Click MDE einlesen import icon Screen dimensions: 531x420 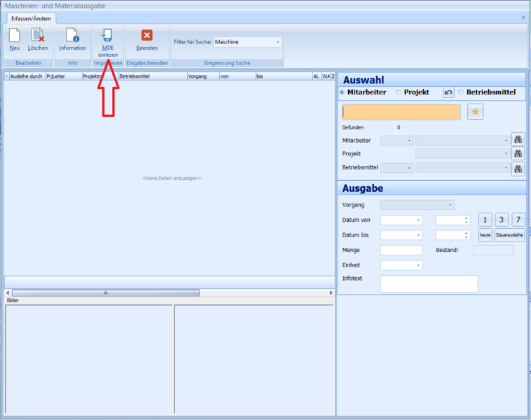tap(107, 36)
